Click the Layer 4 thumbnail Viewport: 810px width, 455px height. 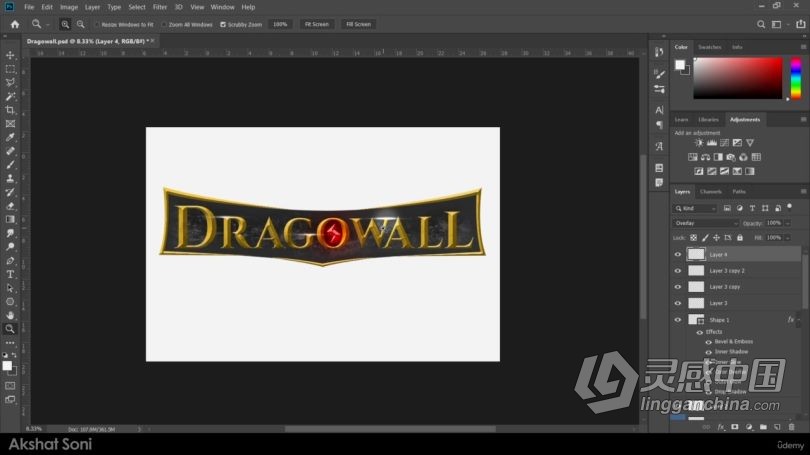coord(696,254)
